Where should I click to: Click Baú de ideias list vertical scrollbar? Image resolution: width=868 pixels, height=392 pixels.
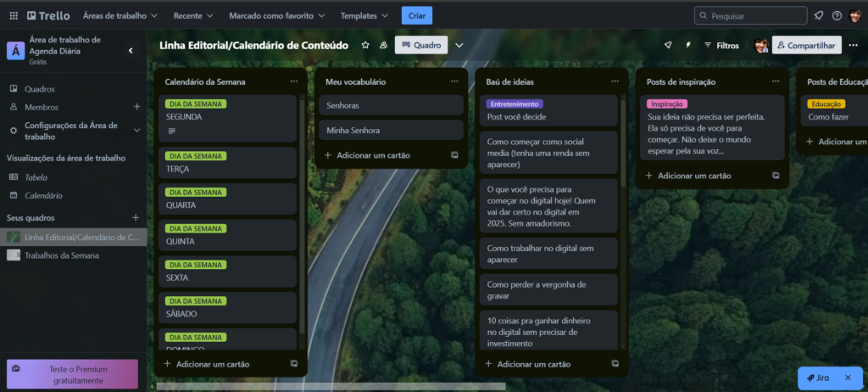623,144
